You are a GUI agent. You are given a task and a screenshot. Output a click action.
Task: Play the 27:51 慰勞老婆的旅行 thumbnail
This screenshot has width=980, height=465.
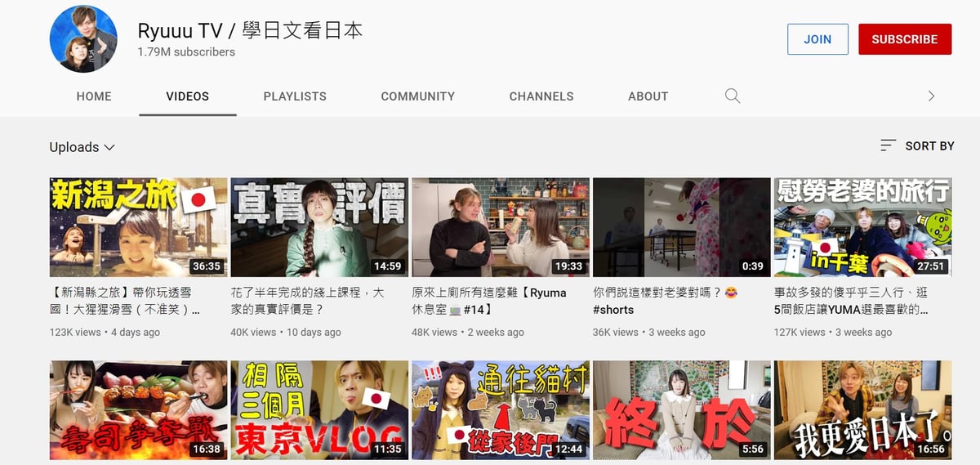click(862, 228)
